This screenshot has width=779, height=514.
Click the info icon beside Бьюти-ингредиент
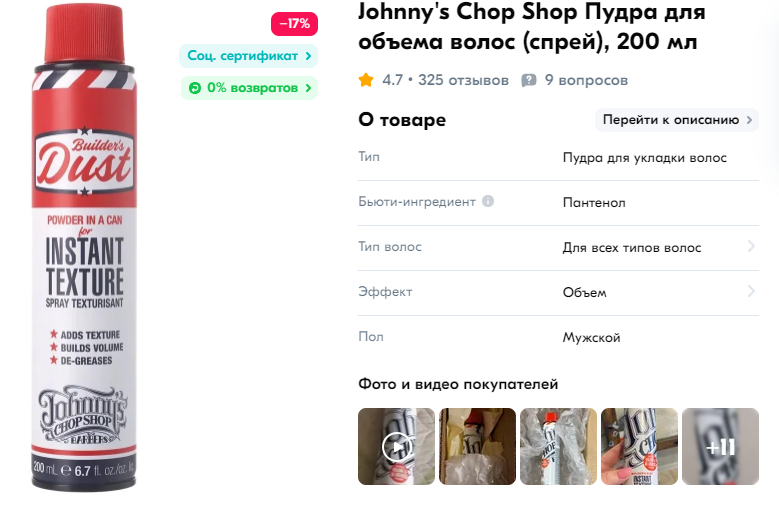pos(488,201)
